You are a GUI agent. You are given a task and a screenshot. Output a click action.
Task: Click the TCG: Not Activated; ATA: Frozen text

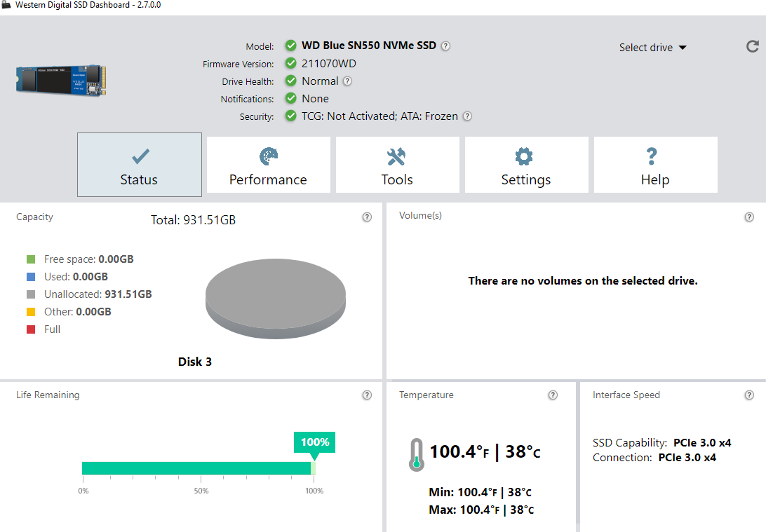point(379,116)
